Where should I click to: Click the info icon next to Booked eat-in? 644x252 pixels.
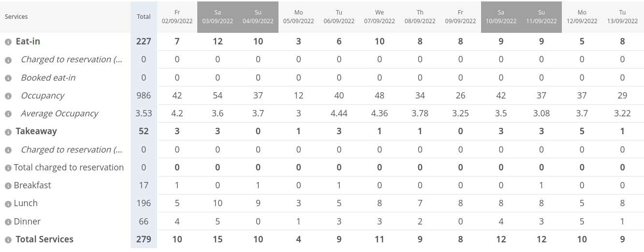[8, 78]
